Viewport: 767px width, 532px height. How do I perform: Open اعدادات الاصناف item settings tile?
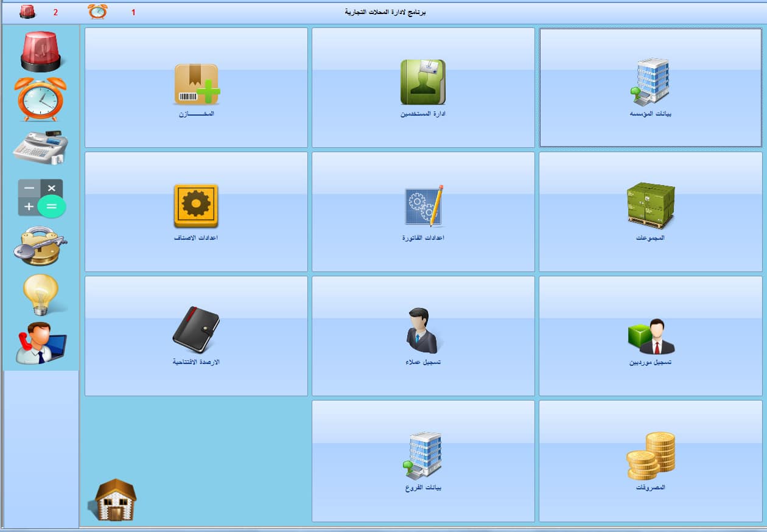click(x=196, y=212)
